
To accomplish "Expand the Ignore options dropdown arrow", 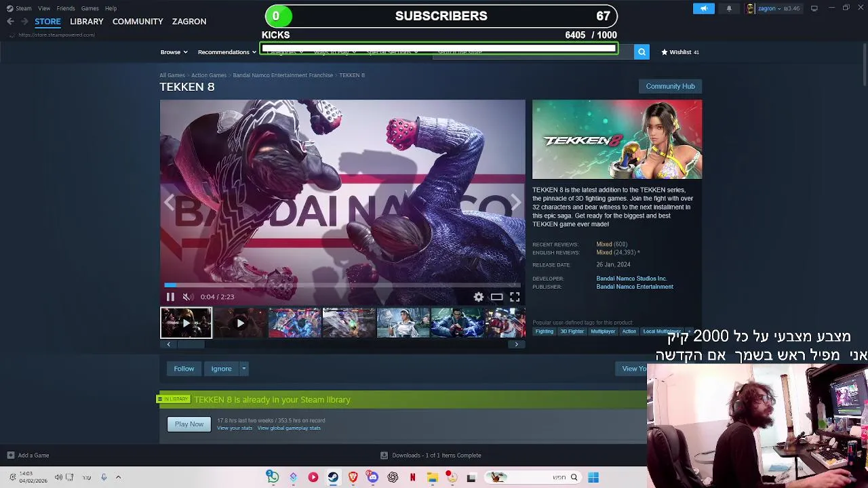I will tap(243, 369).
